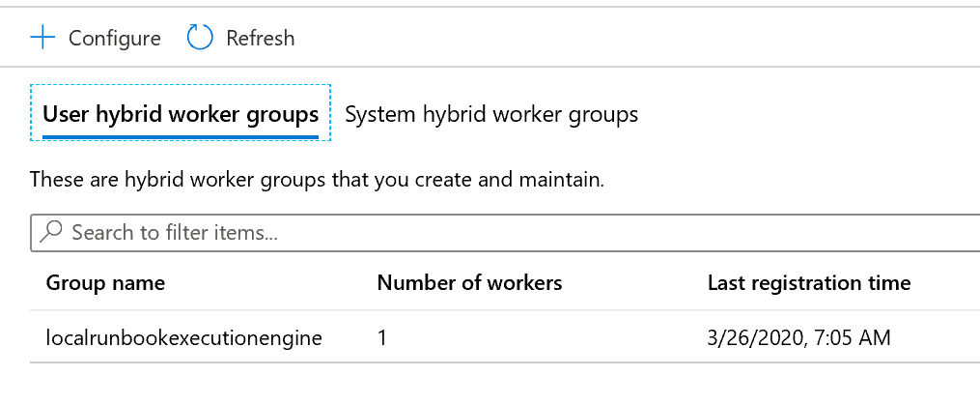Click the blue underline beneath selected tab
980x405 pixels.
click(181, 136)
